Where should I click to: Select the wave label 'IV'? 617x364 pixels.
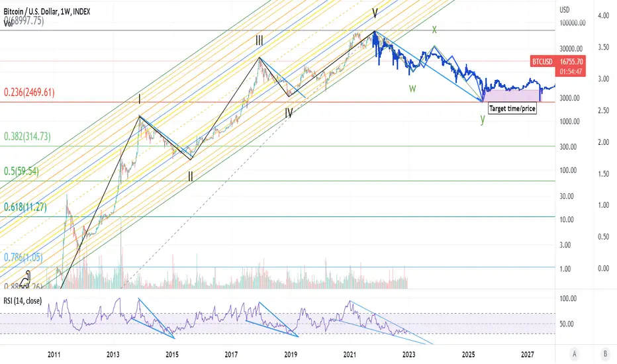[x=289, y=113]
